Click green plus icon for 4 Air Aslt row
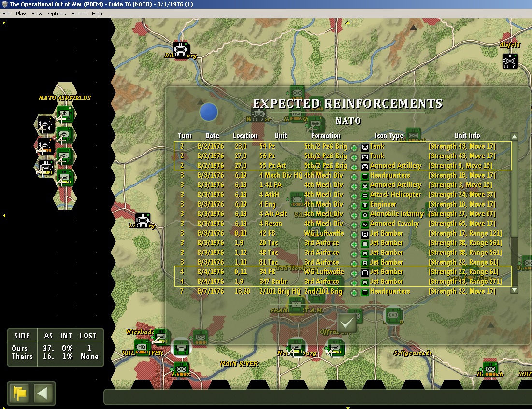Image resolution: width=532 pixels, height=409 pixels. pos(354,215)
